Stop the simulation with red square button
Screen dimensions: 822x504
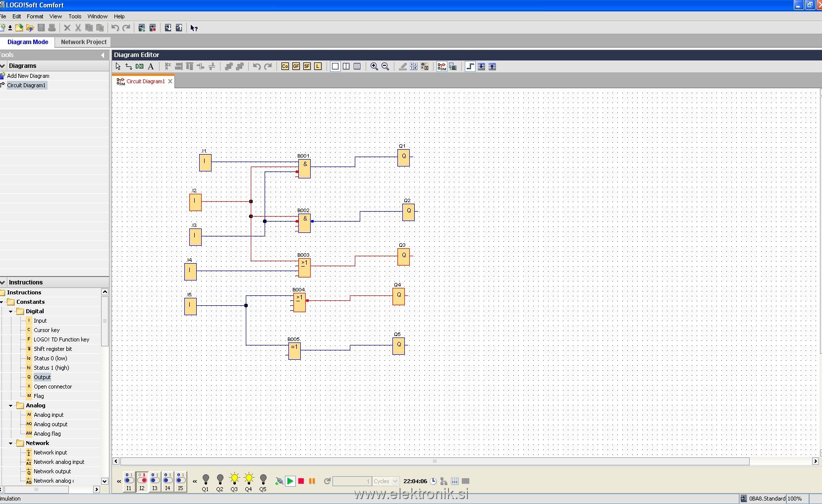(301, 481)
